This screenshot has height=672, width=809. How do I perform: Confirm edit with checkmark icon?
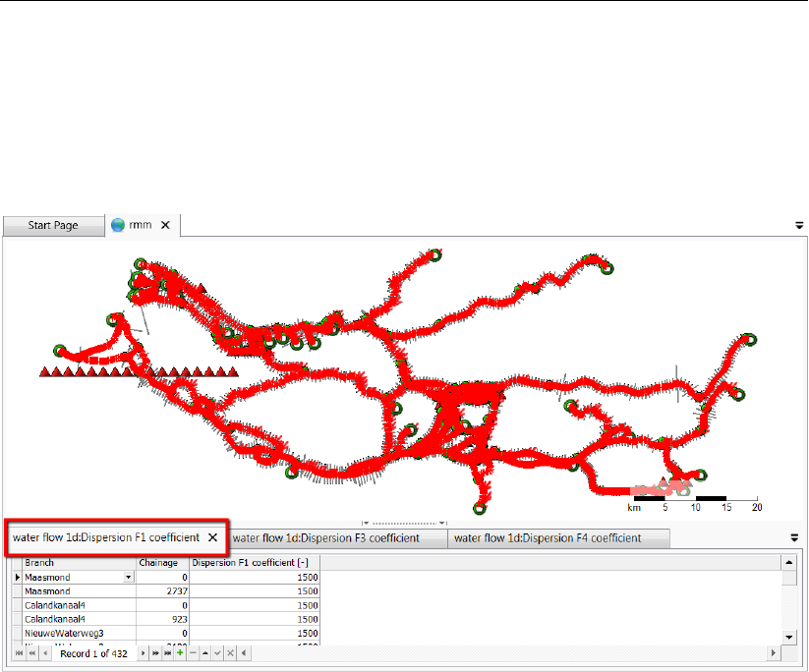[217, 653]
